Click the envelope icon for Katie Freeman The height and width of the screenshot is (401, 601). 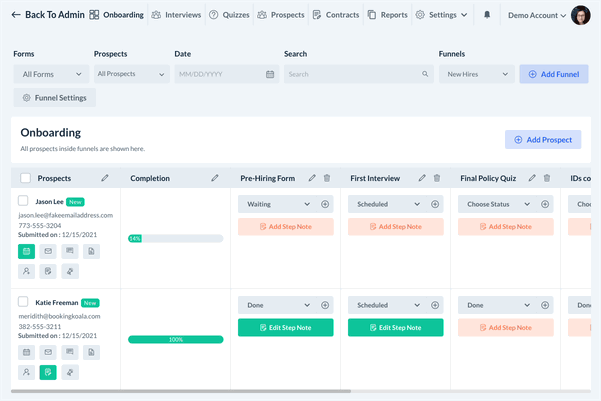pos(47,352)
